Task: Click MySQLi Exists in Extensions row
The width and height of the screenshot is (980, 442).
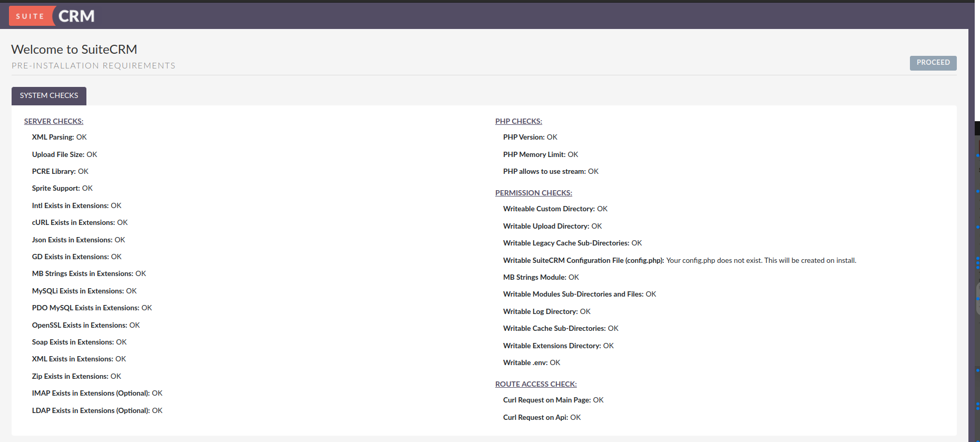Action: (x=84, y=291)
